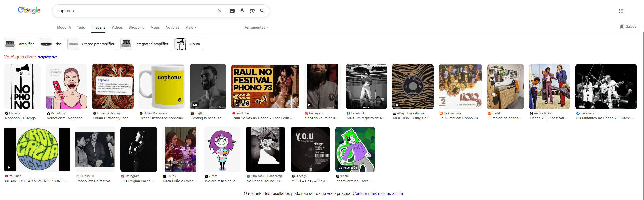Image resolution: width=644 pixels, height=200 pixels.
Task: Switch to the Shopping tab
Action: 137,27
